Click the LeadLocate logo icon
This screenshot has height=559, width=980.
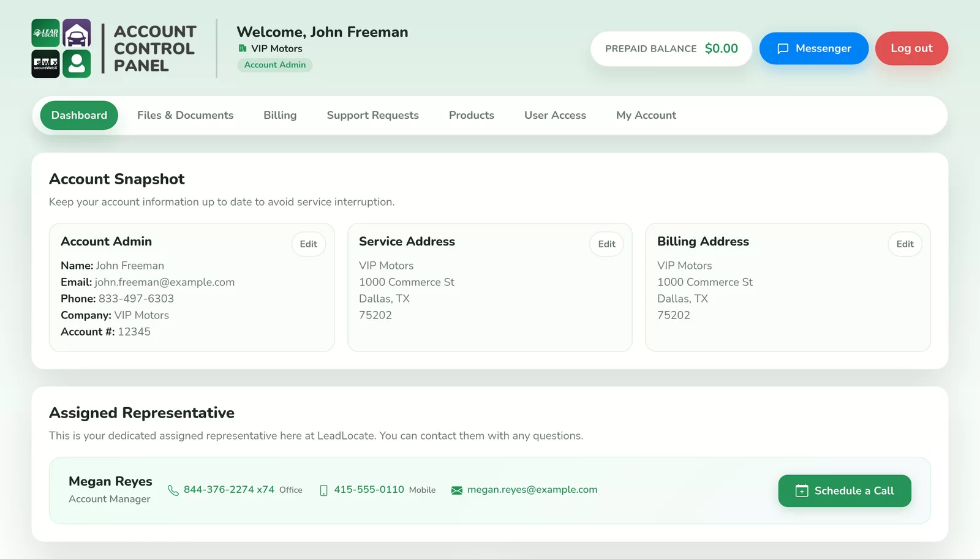pos(45,33)
